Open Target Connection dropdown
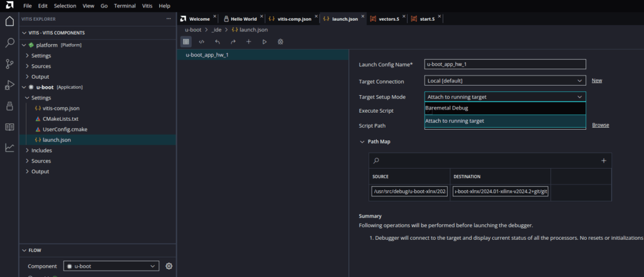 click(505, 81)
